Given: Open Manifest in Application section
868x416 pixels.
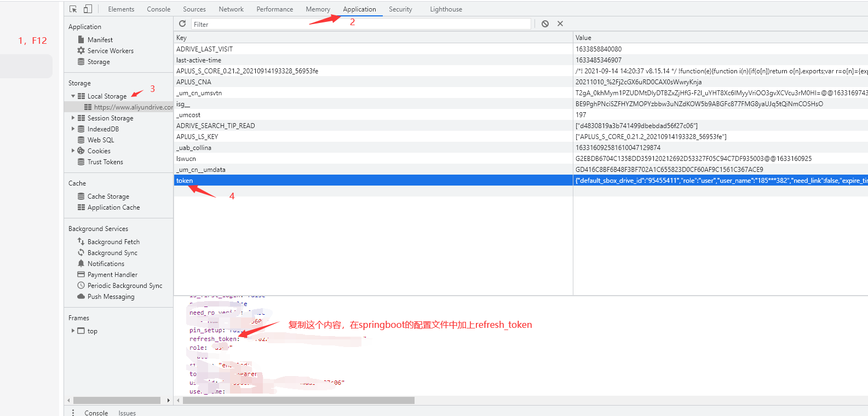Looking at the screenshot, I should (x=100, y=40).
